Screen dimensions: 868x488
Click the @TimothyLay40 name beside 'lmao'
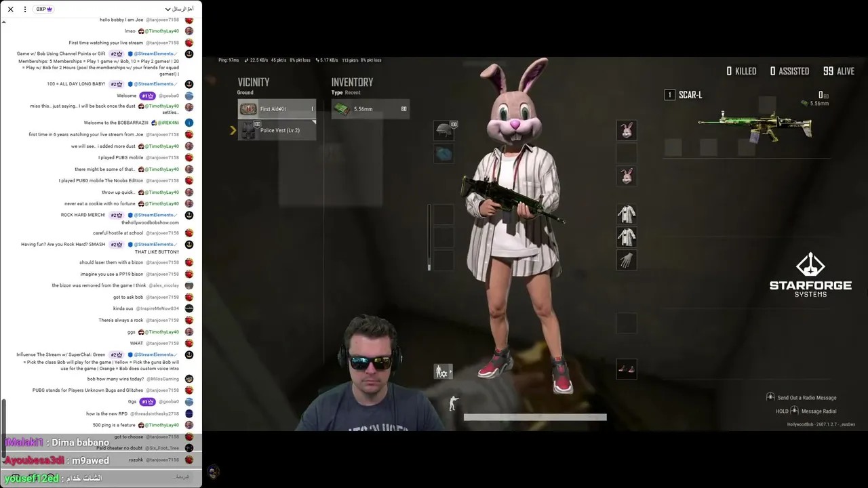pos(162,31)
